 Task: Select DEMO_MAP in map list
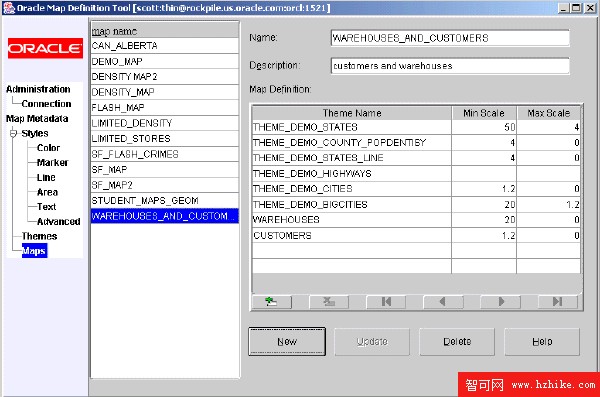point(165,61)
